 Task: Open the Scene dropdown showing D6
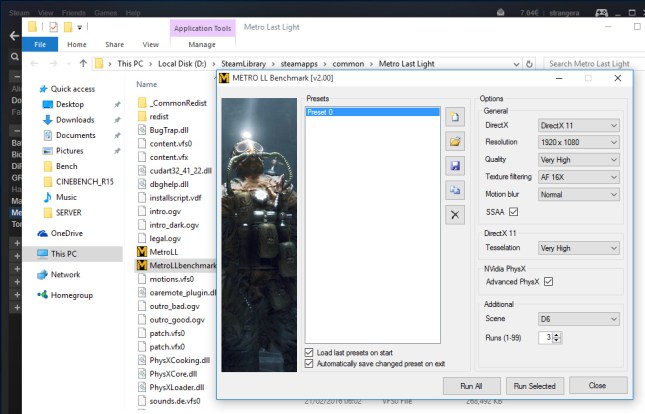578,319
